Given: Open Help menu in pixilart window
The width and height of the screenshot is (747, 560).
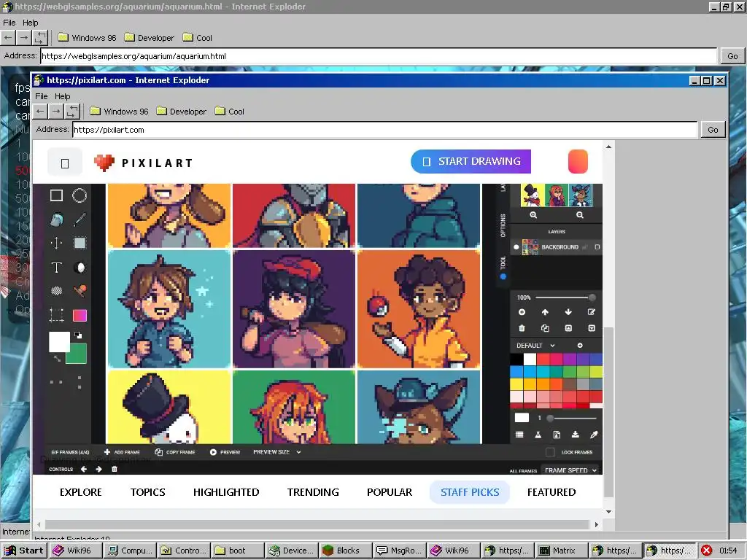Looking at the screenshot, I should (x=63, y=96).
